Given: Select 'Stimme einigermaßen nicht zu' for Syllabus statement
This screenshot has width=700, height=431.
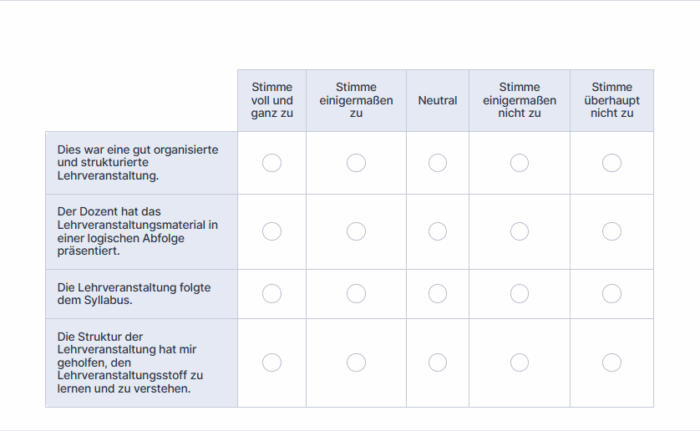Looking at the screenshot, I should (519, 294).
